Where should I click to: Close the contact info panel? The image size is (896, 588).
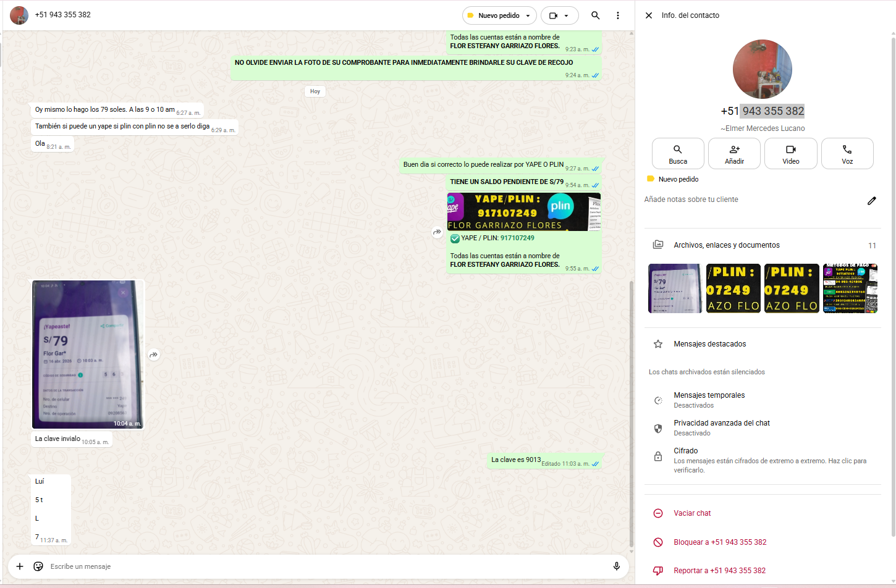tap(649, 15)
